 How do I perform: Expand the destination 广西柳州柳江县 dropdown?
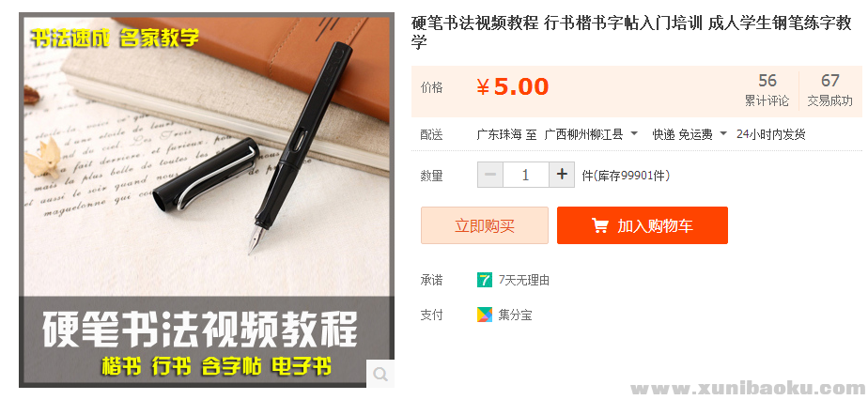[x=634, y=134]
